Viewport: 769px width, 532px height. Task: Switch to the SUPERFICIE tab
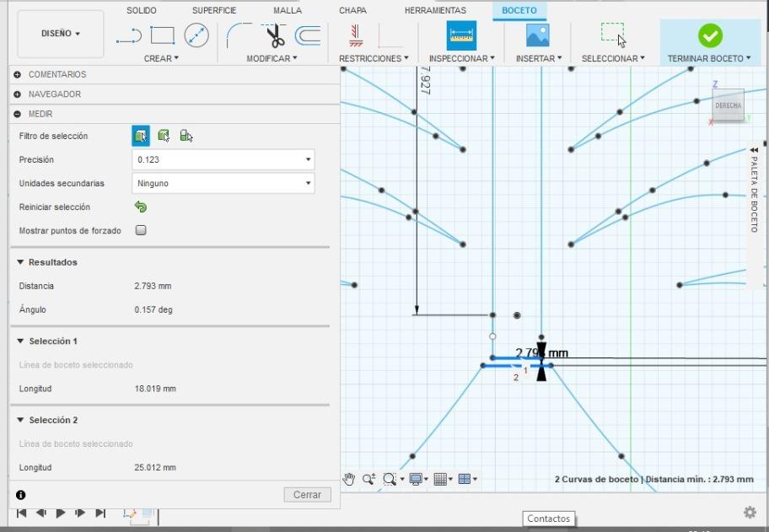(x=214, y=10)
